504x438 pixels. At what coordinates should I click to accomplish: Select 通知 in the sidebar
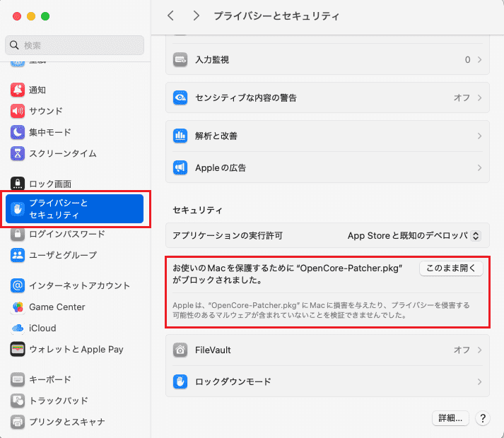pyautogui.click(x=74, y=90)
